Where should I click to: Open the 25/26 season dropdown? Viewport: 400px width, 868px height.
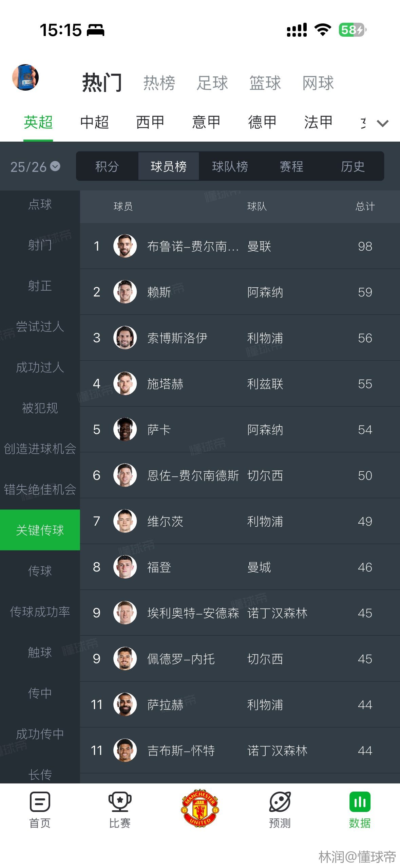point(35,167)
